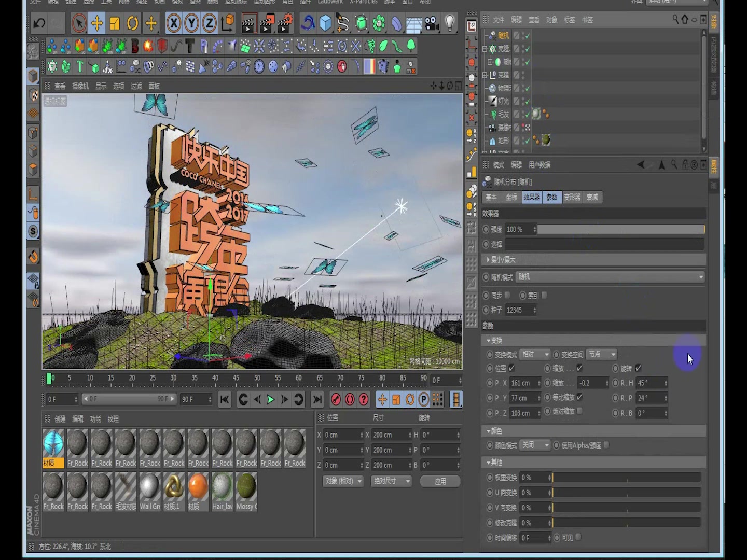
Task: Open the 随机模式 random mode dropdown
Action: pyautogui.click(x=611, y=277)
